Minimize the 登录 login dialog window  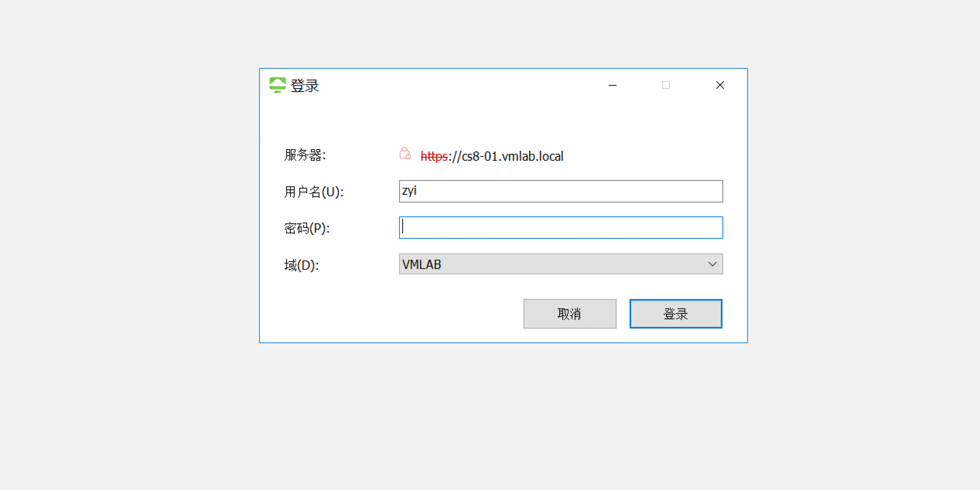[613, 85]
